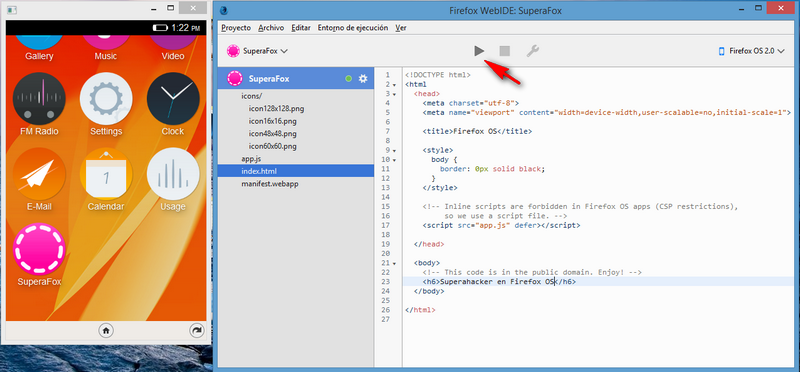Viewport: 800px width, 372px height.
Task: Click the public domain comment on line 22
Action: tap(532, 272)
